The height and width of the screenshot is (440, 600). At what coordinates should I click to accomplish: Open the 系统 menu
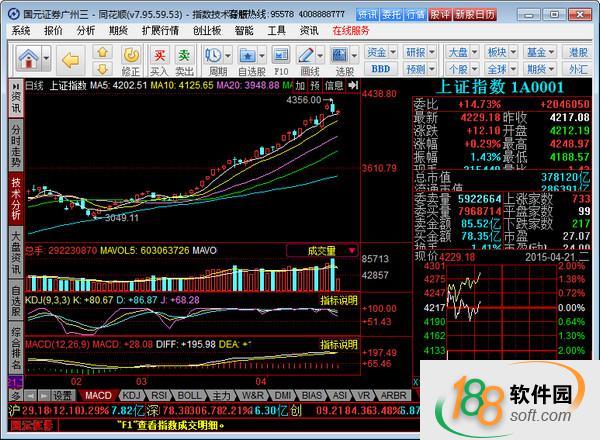[21, 31]
